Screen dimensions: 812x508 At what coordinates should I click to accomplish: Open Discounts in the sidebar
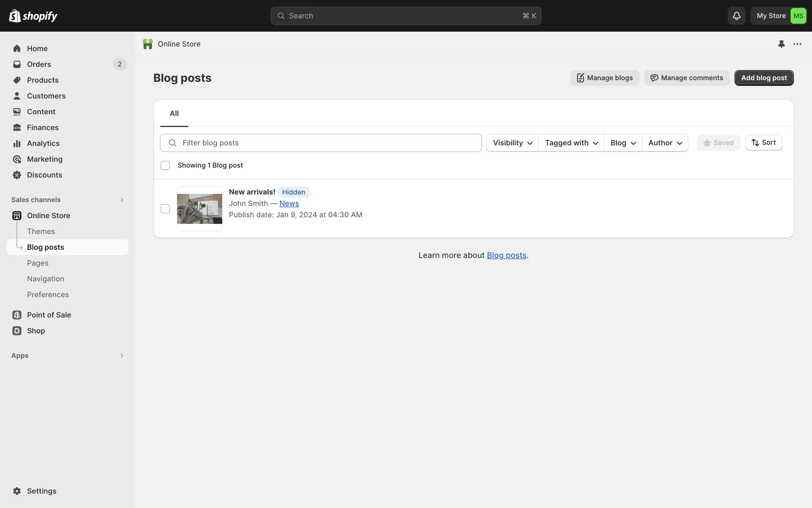point(44,175)
